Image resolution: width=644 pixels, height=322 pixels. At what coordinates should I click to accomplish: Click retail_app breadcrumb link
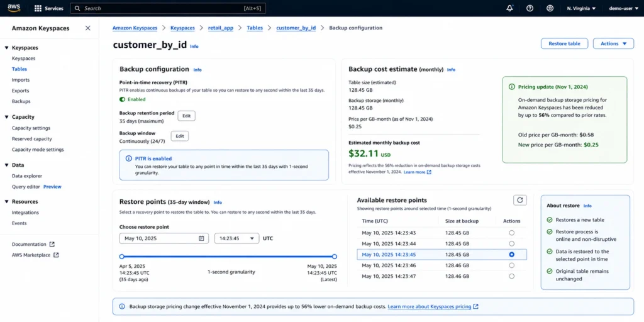pyautogui.click(x=222, y=28)
